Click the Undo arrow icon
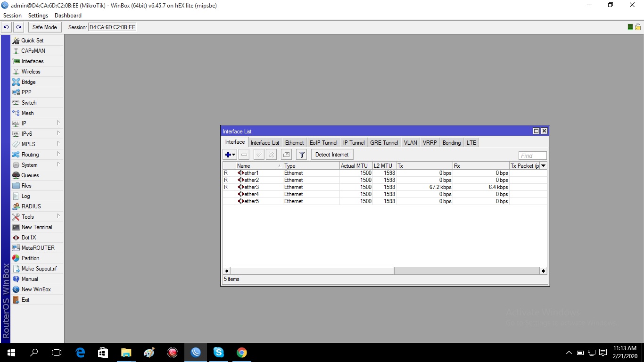Screen dimensions: 644x362 pyautogui.click(x=7, y=27)
